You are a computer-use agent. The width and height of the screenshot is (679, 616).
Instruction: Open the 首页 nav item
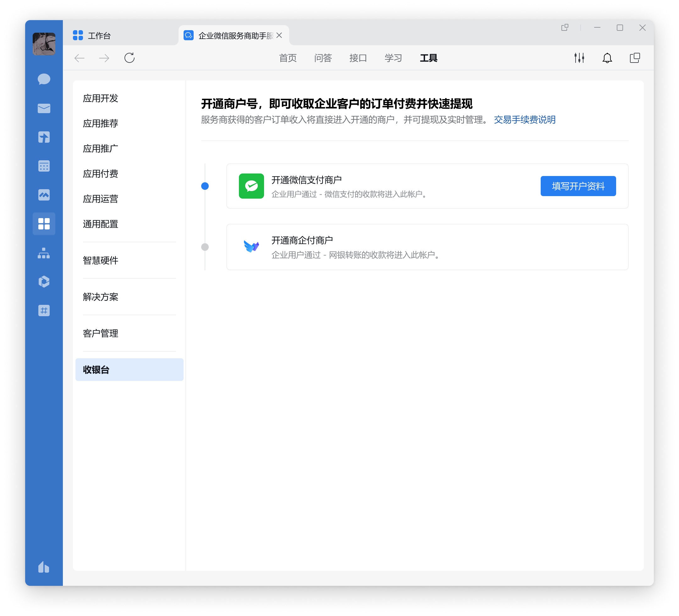tap(288, 58)
